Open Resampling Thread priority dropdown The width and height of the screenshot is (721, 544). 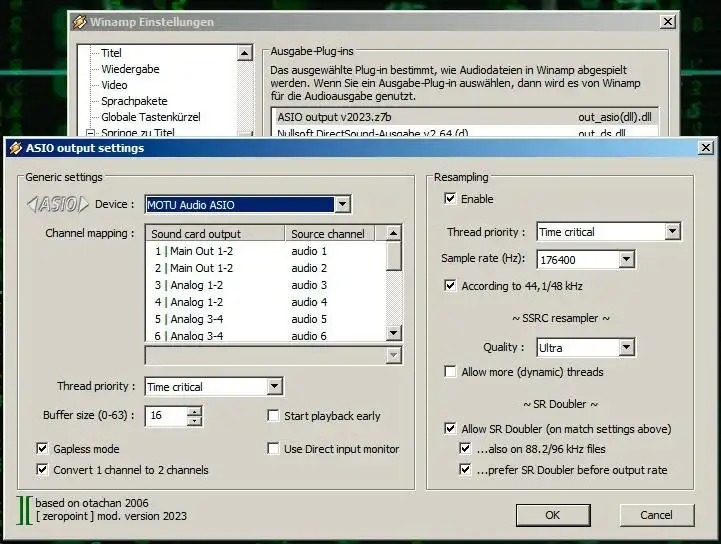(672, 231)
